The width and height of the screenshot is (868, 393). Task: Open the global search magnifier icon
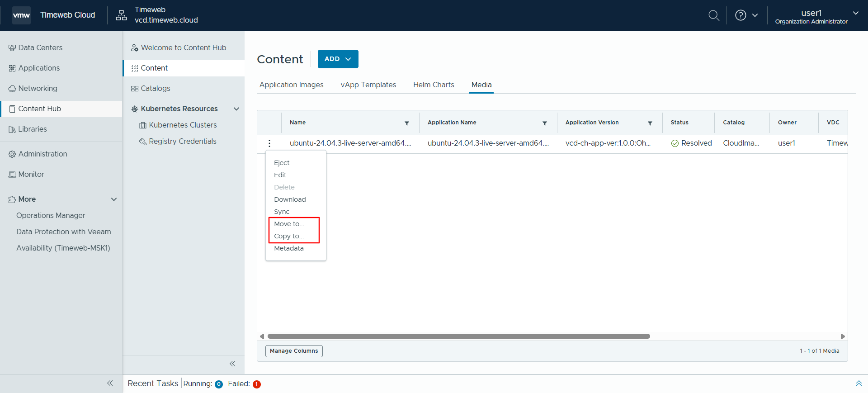[714, 15]
